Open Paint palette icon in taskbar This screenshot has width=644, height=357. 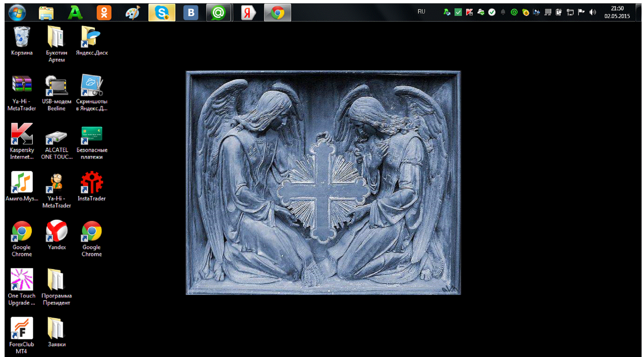[x=133, y=13]
